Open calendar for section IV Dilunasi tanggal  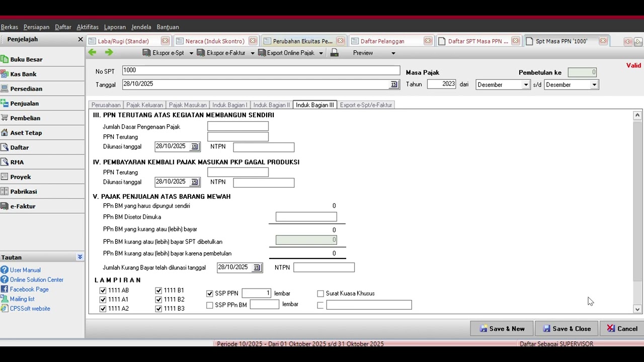(195, 182)
